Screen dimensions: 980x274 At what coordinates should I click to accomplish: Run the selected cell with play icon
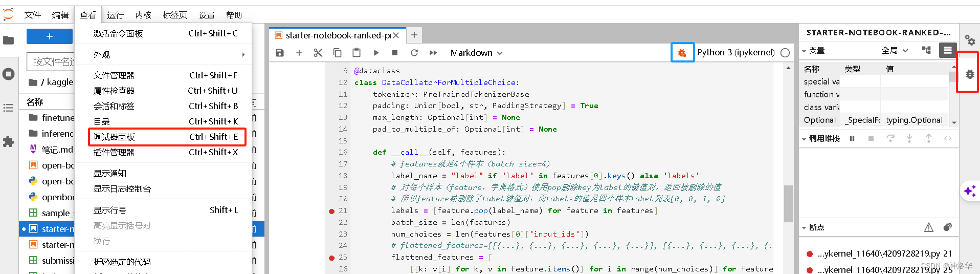coord(376,53)
